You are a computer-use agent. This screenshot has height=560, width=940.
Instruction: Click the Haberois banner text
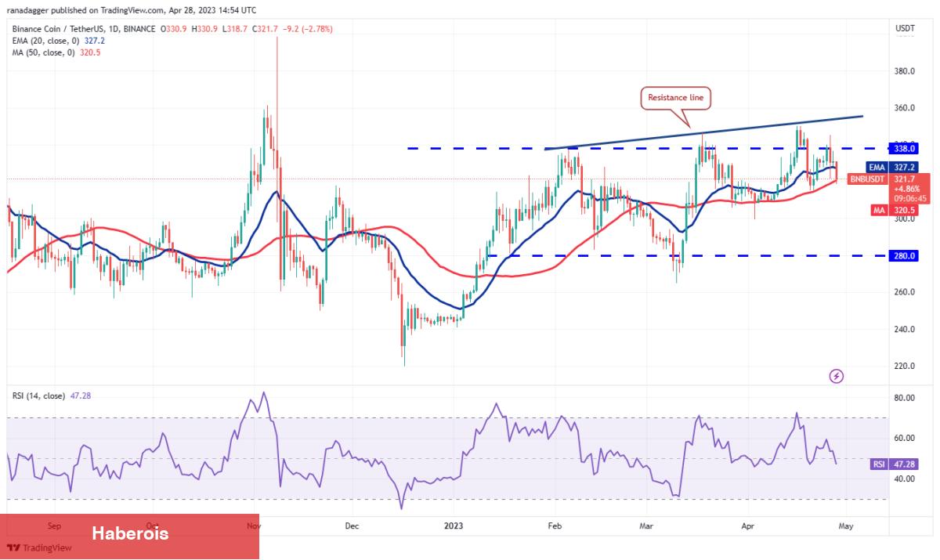point(130,534)
